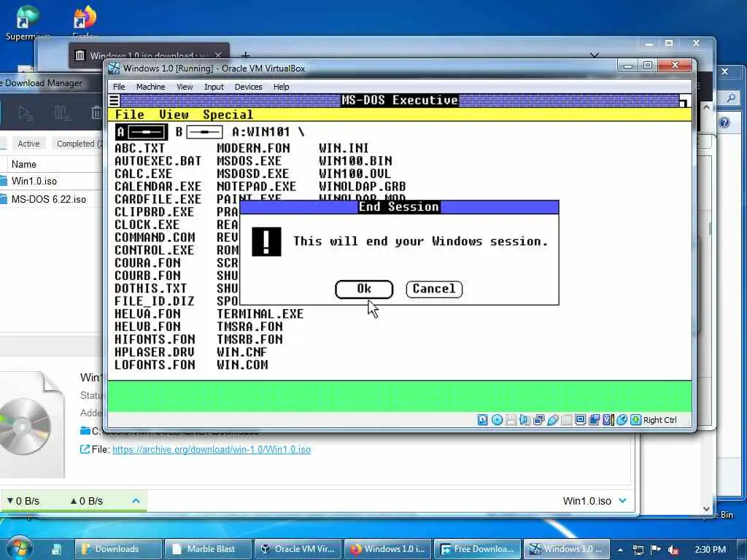Open the MS-DOS Executive File menu
Screen dimensions: 747x560
pos(130,114)
